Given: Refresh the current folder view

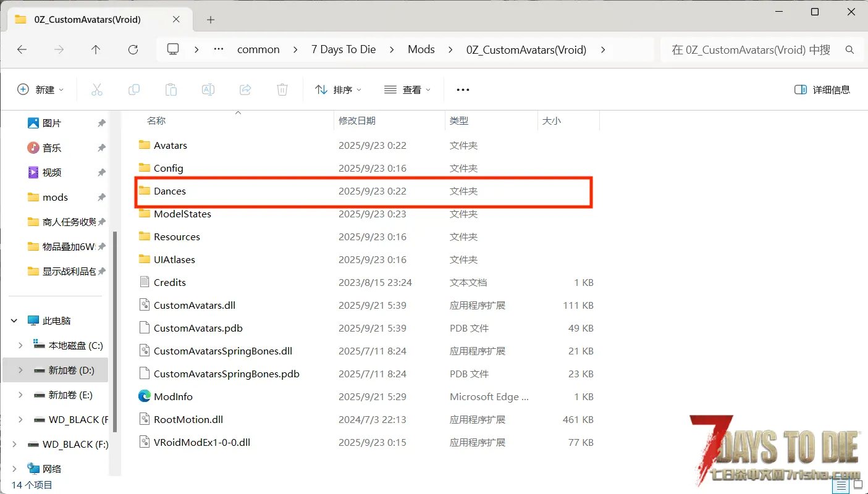Looking at the screenshot, I should (x=133, y=49).
